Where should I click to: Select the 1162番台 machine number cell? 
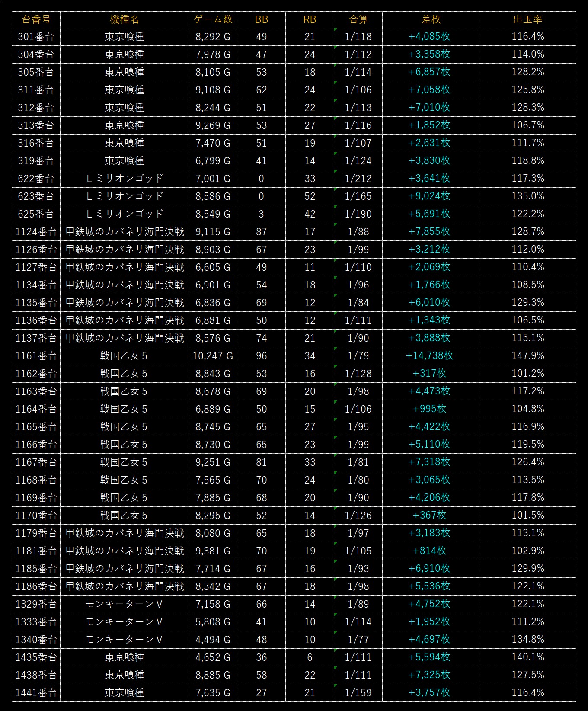[36, 374]
